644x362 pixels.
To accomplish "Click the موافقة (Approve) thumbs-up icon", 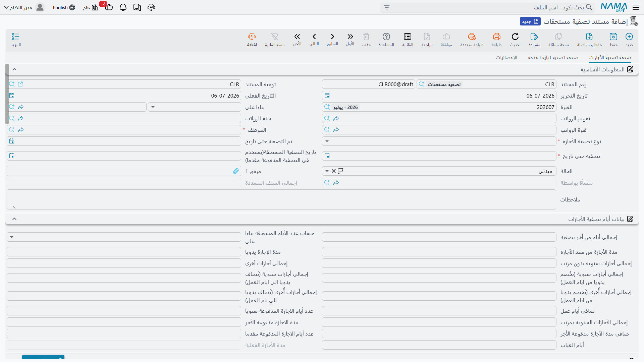I will (446, 37).
